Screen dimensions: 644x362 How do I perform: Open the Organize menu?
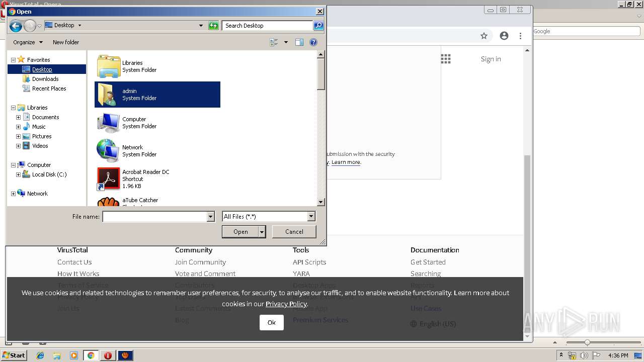(x=28, y=42)
